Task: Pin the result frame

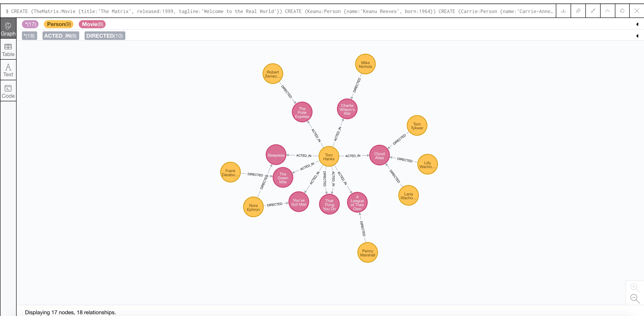Action: tap(578, 11)
